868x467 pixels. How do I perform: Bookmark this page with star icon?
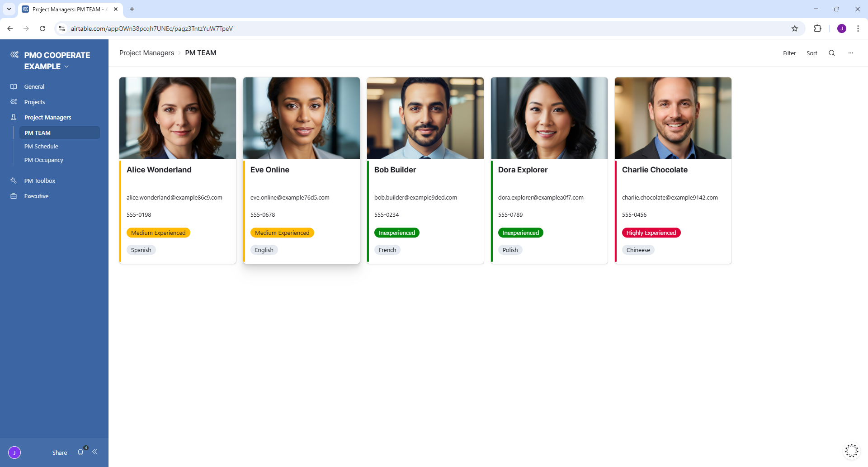tap(794, 29)
